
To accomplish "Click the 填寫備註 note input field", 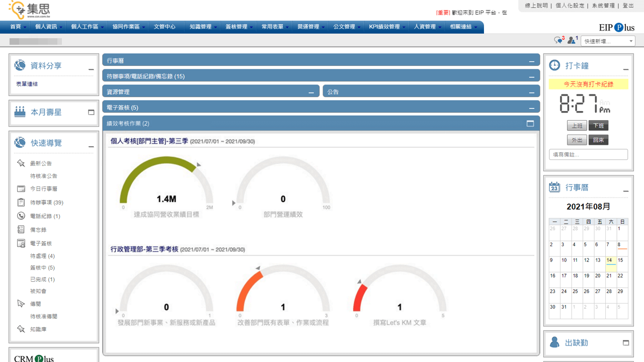I will 588,154.
